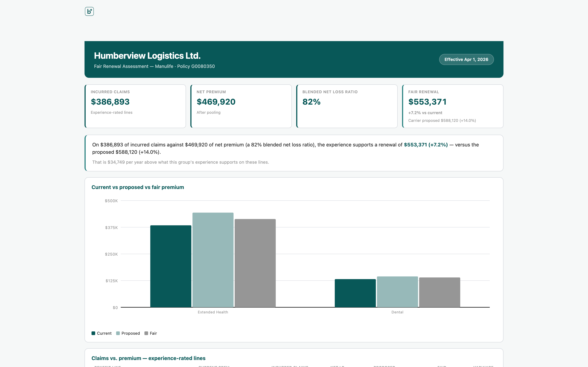Toggle the Proposed legend entry
The height and width of the screenshot is (367, 588).
click(128, 333)
